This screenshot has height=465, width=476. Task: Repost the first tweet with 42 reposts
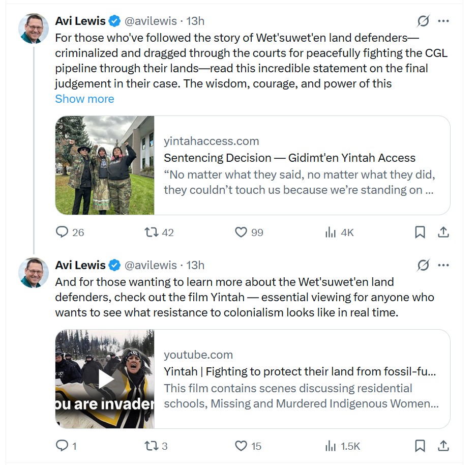tap(152, 232)
